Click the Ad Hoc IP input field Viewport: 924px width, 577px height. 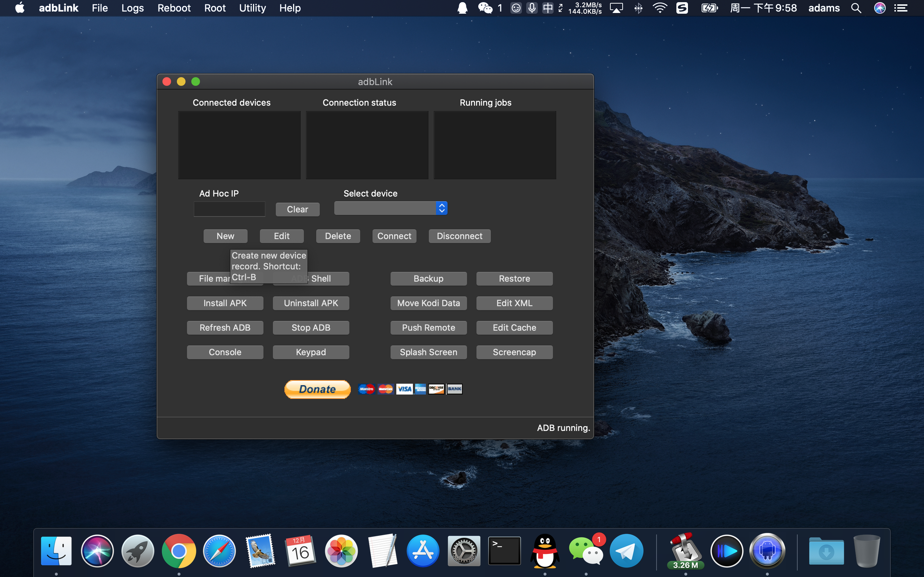[x=229, y=209]
